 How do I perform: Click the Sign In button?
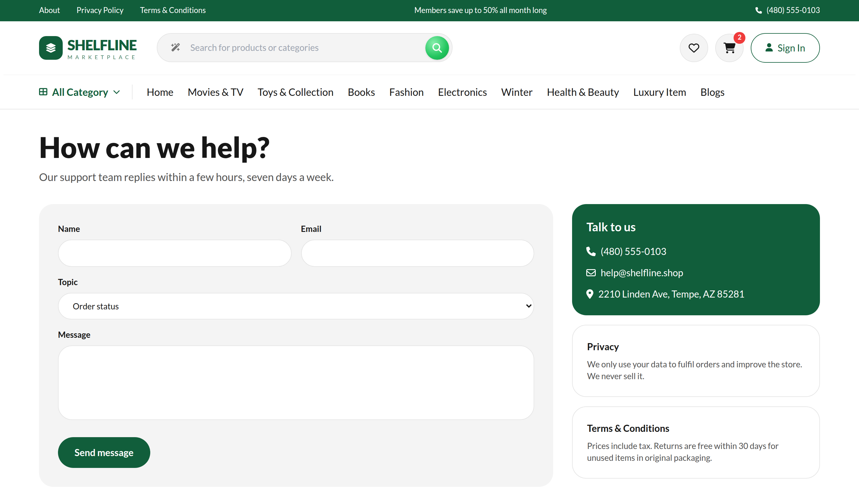[785, 48]
